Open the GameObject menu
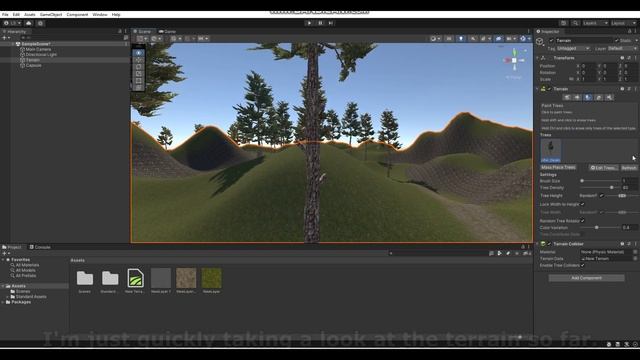This screenshot has height=360, width=640. (x=51, y=14)
